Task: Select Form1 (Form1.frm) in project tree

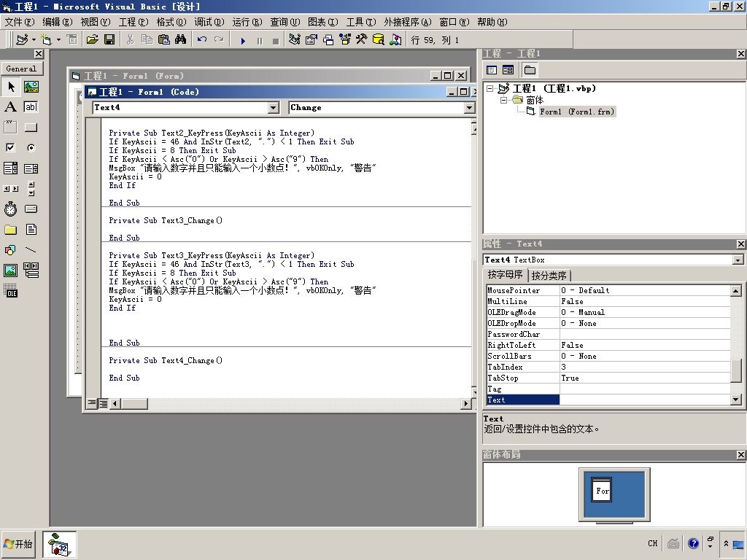Action: tap(577, 112)
